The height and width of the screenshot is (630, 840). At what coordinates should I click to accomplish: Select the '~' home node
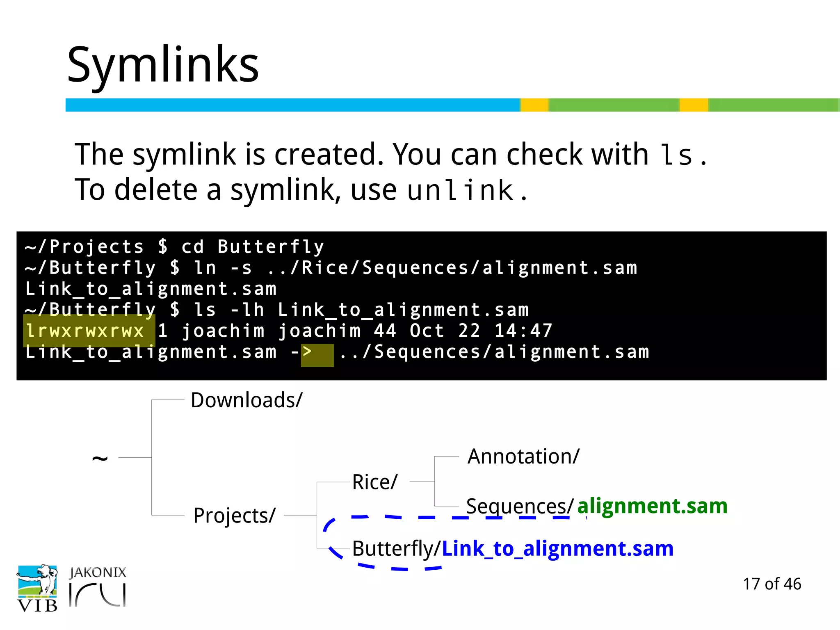(100, 458)
